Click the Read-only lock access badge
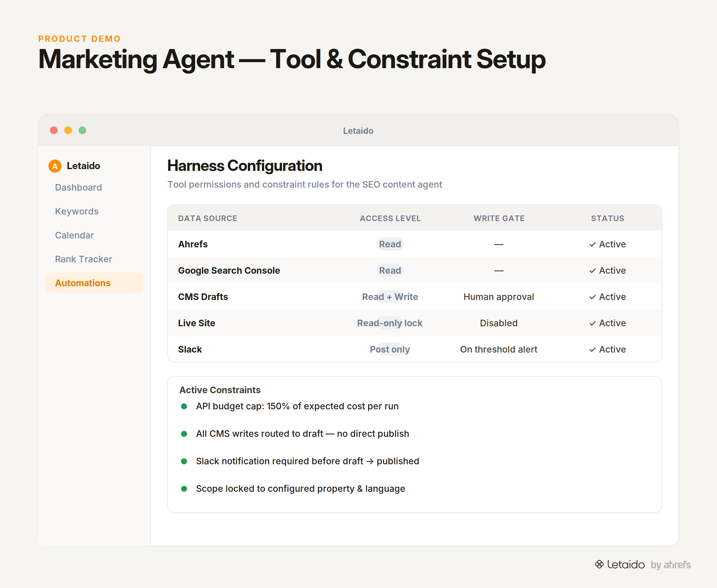The height and width of the screenshot is (588, 717). click(390, 323)
